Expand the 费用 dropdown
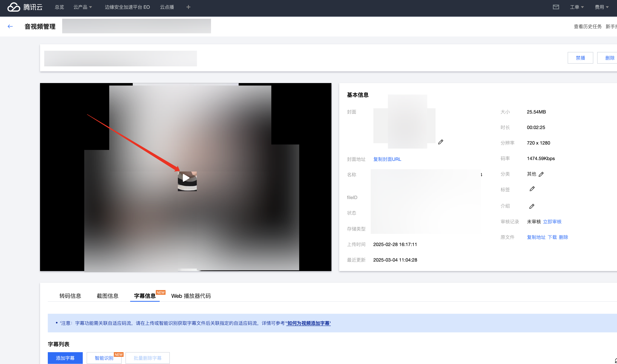Viewport: 617px width, 364px height. point(601,7)
